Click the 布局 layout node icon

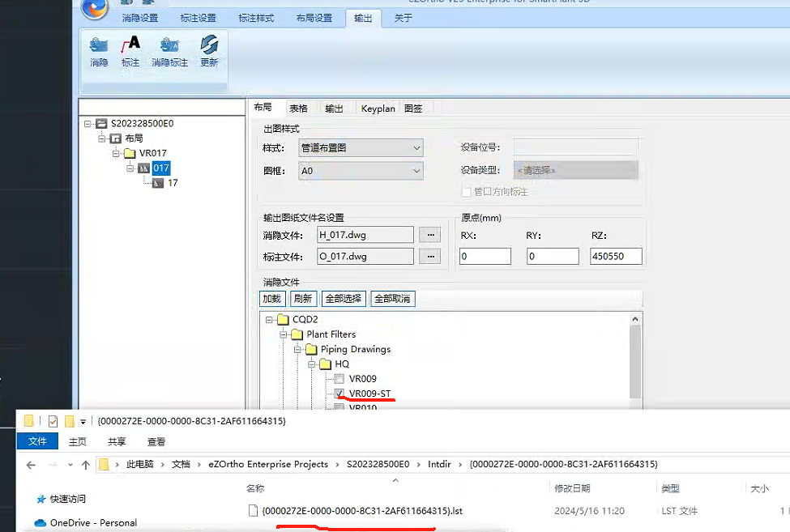115,138
